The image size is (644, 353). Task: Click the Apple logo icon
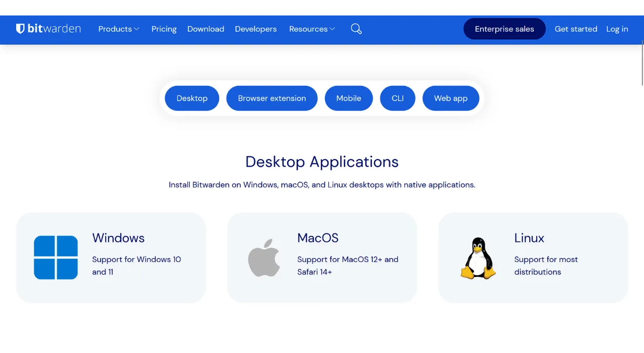pos(264,257)
